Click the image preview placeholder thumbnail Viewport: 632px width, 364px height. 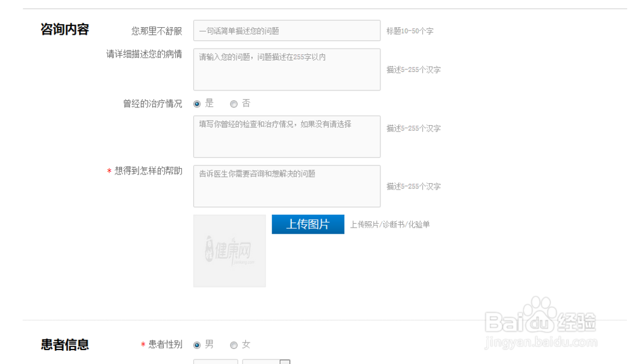229,251
